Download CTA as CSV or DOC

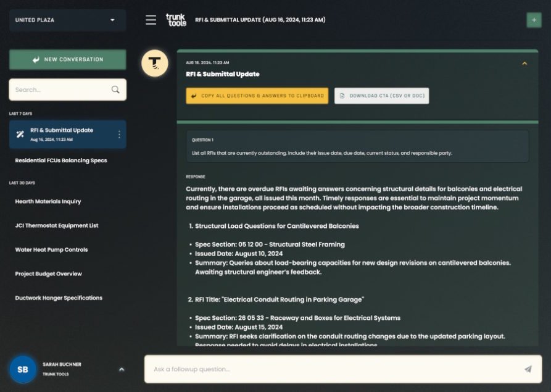(381, 96)
